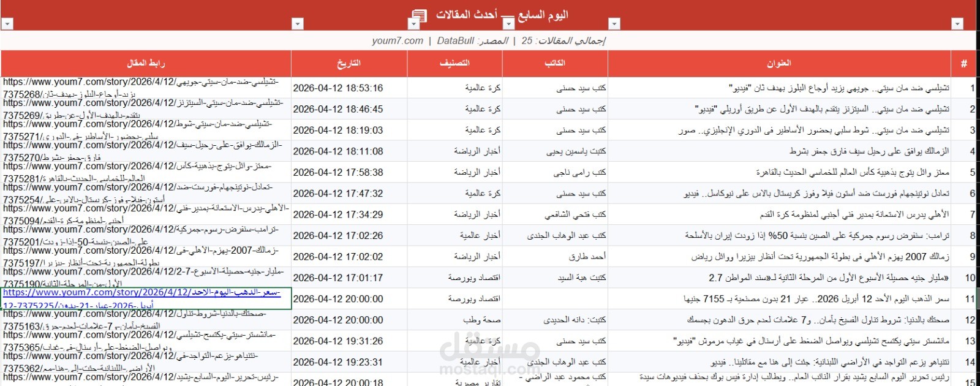This screenshot has width=980, height=386.
Task: Open filter dropdown above التاريخ column
Action: coord(297,24)
